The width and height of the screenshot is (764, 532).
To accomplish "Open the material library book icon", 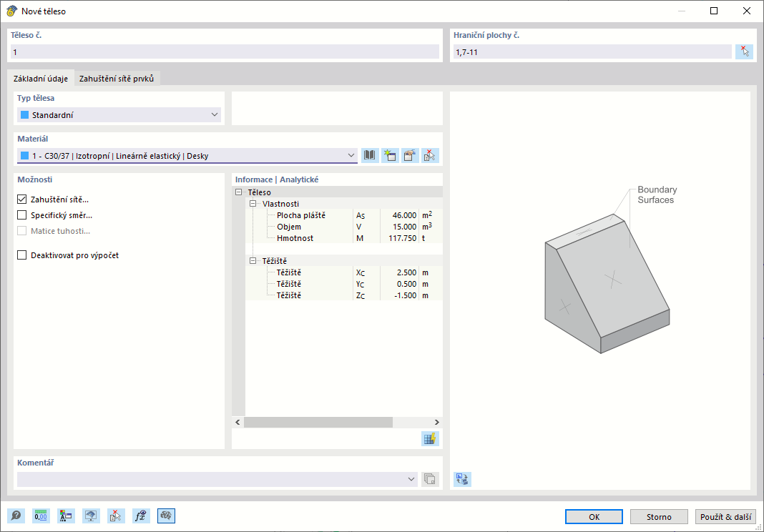I will 370,156.
